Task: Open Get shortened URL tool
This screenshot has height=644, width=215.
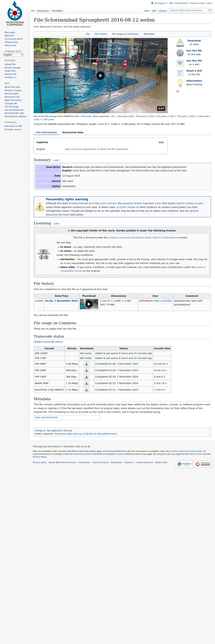Action: (14, 110)
